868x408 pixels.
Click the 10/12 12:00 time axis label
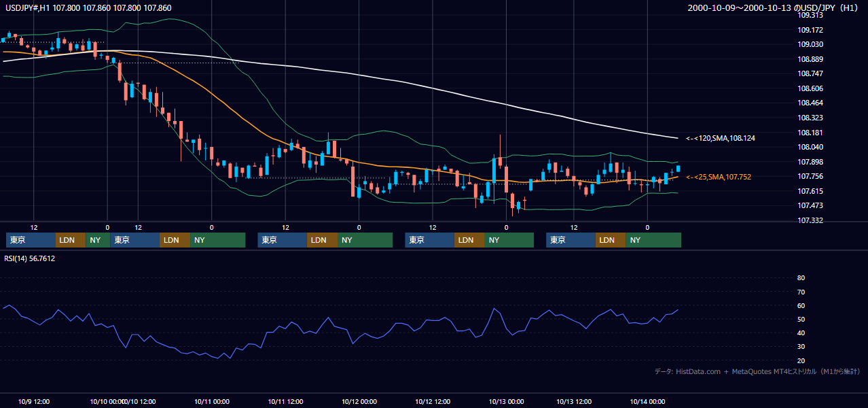coord(433,401)
